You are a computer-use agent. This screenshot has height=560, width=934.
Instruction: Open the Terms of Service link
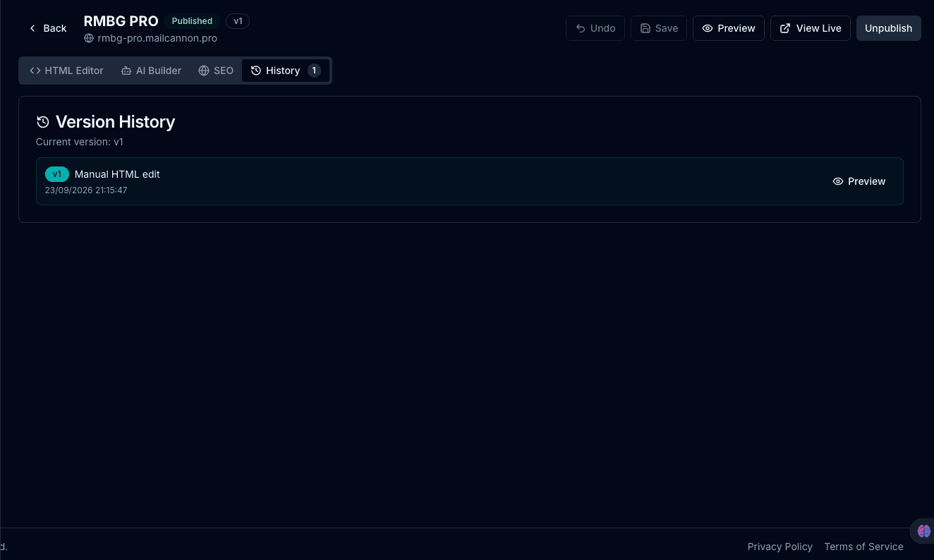863,547
